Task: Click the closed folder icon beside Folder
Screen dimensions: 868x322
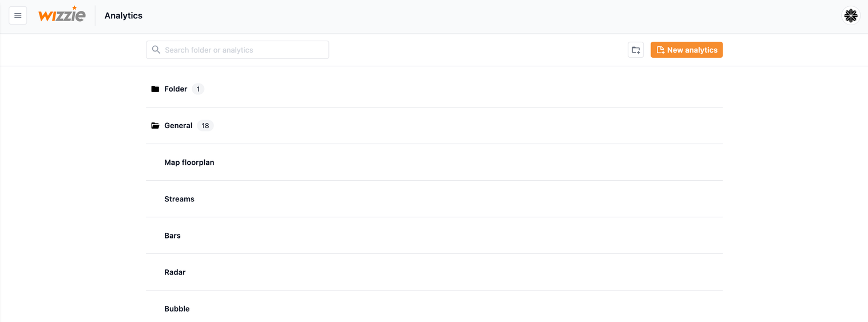Action: (x=155, y=89)
